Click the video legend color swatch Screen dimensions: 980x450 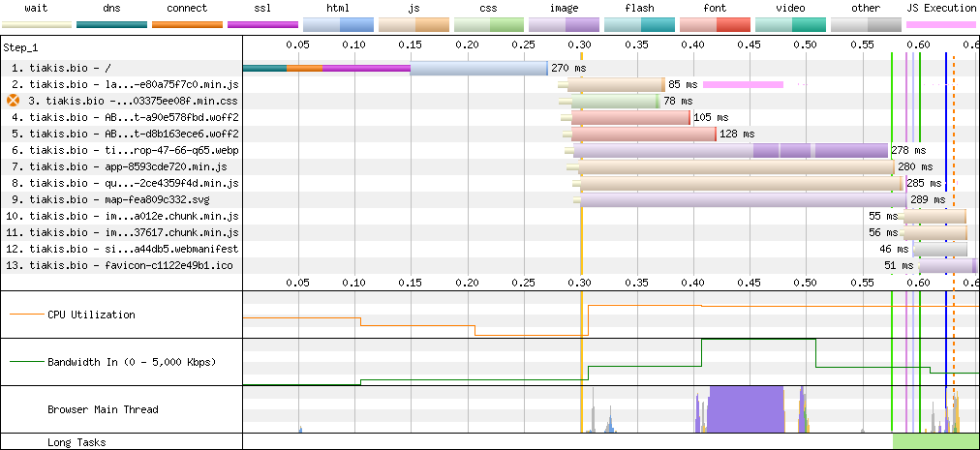pyautogui.click(x=790, y=25)
